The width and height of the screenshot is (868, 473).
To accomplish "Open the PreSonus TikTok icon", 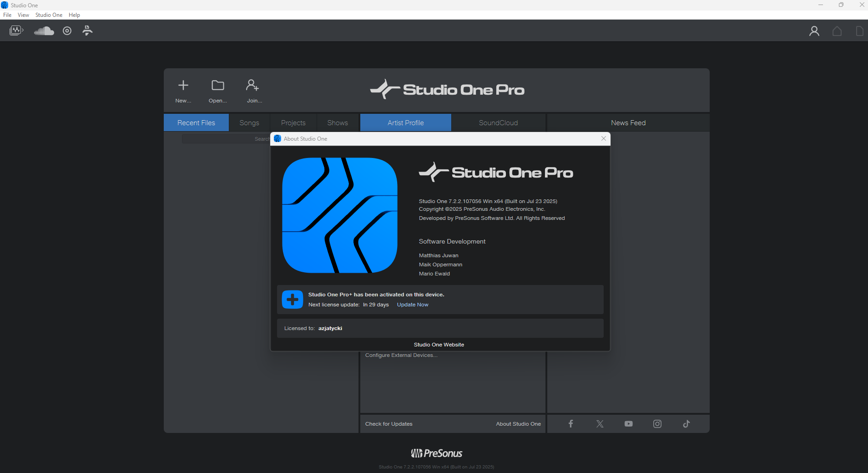I will coord(686,424).
